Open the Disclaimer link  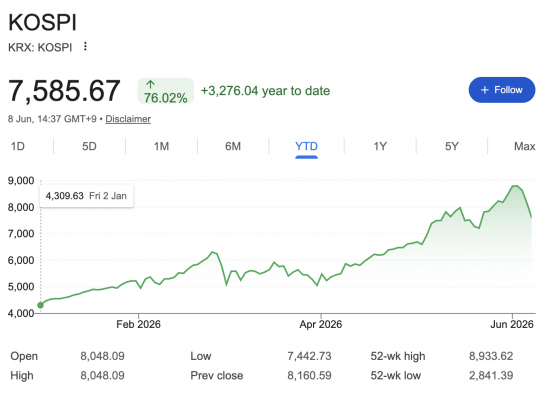pos(128,119)
